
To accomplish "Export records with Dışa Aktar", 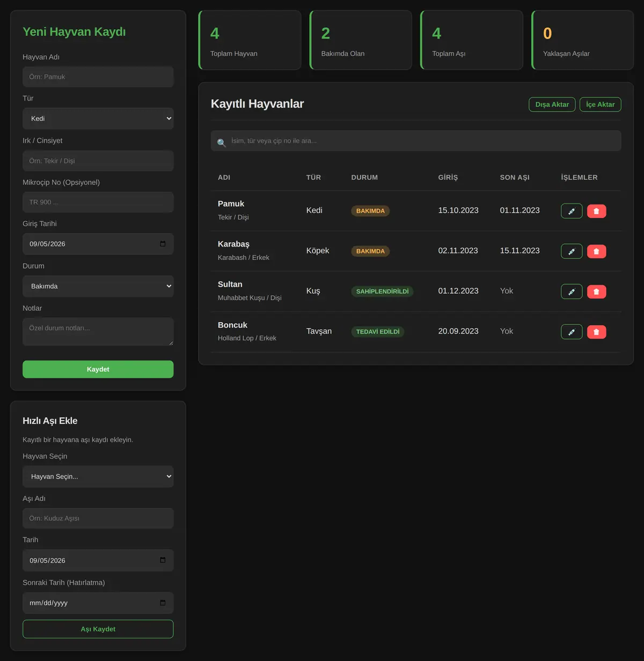I will 552,104.
